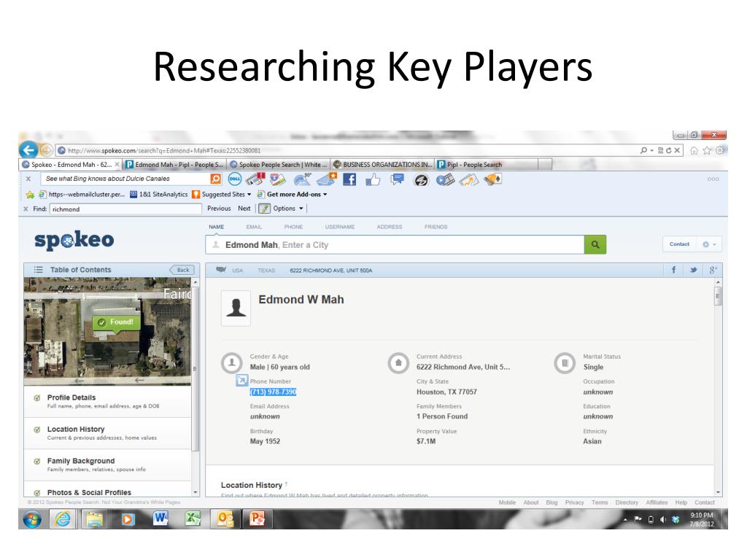Click the Marital Status circular icon
The height and width of the screenshot is (560, 747).
565,363
